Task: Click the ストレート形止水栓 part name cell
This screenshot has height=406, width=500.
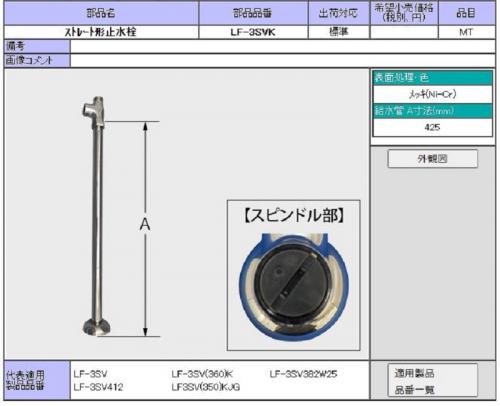Action: (101, 32)
